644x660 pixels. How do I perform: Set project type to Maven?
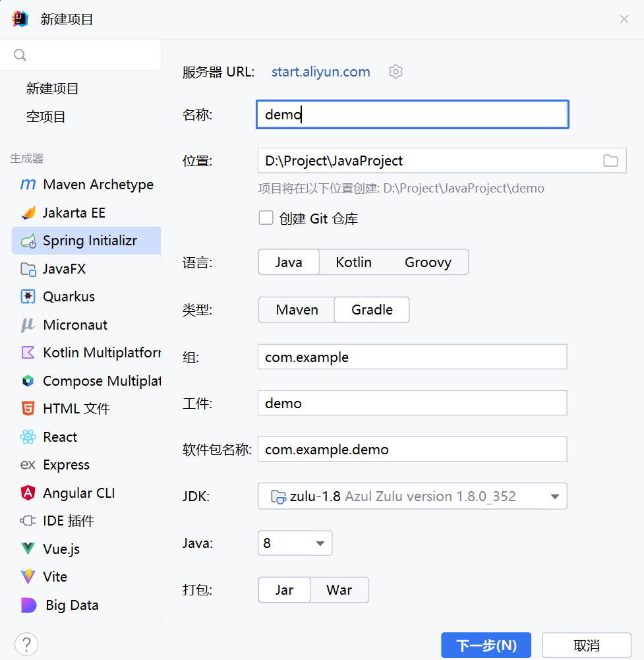[297, 310]
